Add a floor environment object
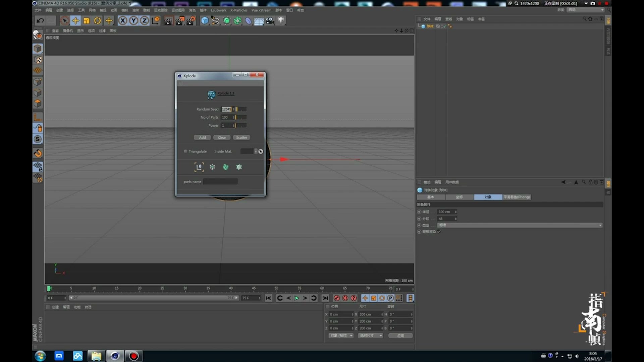This screenshot has height=362, width=644. (x=259, y=21)
